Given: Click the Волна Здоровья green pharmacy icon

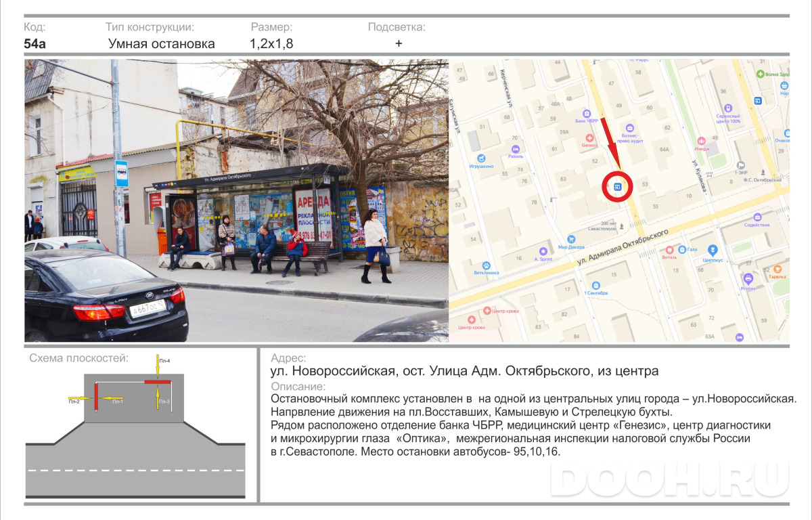Looking at the screenshot, I should (x=761, y=73).
